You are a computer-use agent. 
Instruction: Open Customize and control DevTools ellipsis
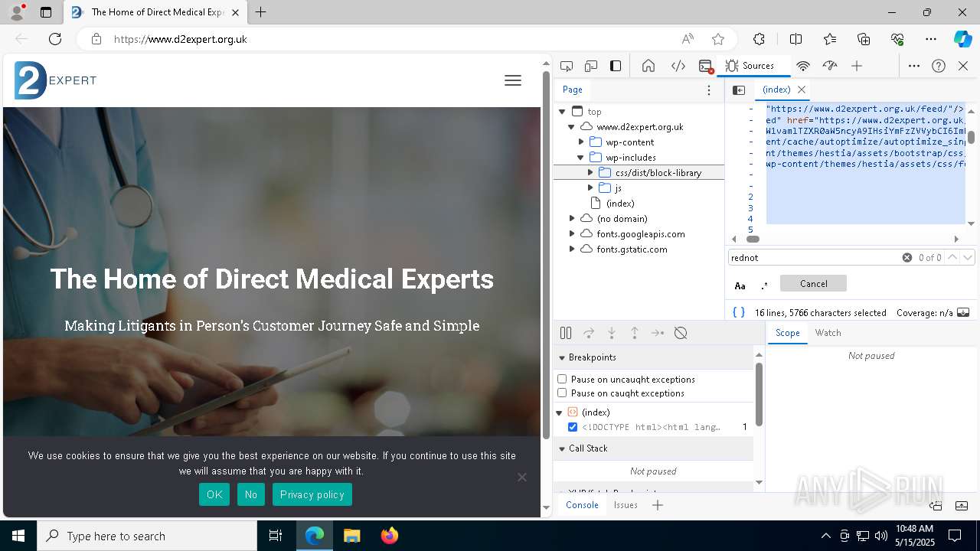pyautogui.click(x=914, y=66)
